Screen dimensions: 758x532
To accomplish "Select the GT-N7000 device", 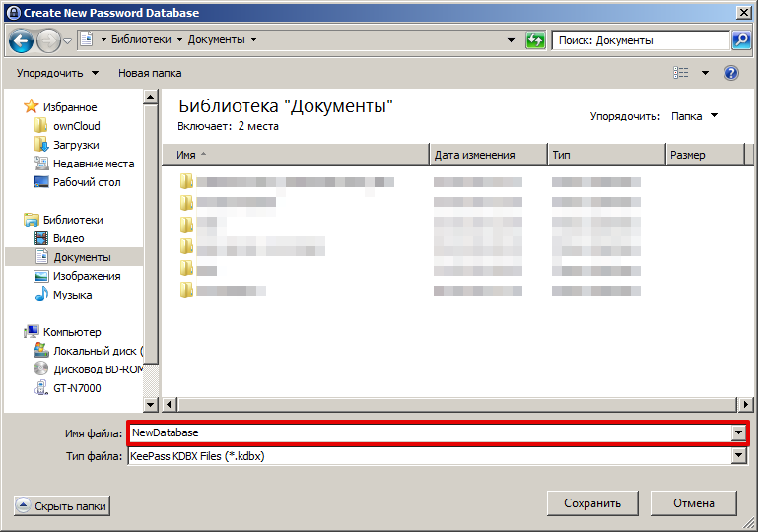I will coord(76,388).
